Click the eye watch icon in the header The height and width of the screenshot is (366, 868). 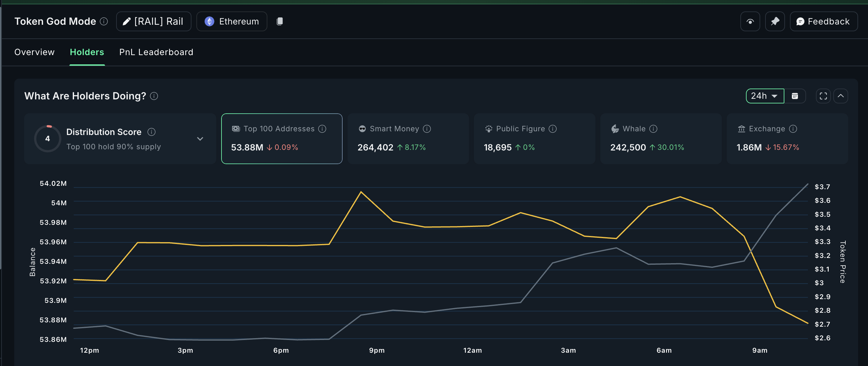[750, 21]
